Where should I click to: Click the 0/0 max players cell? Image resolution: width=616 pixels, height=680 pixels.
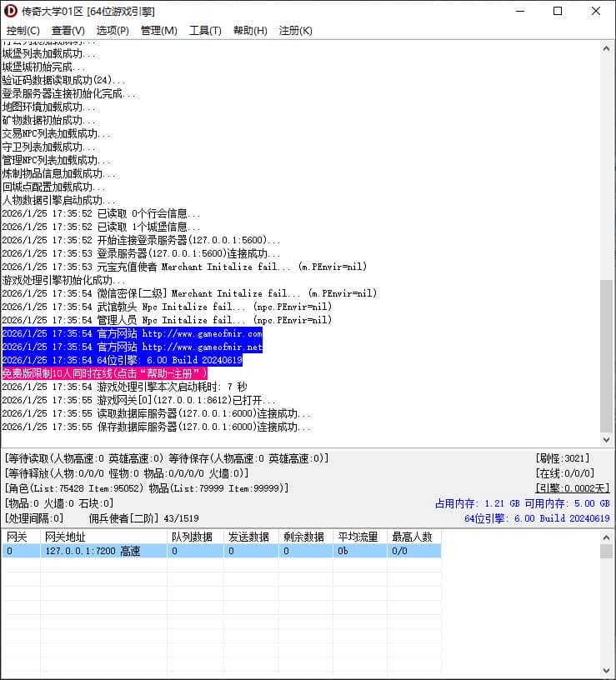414,551
